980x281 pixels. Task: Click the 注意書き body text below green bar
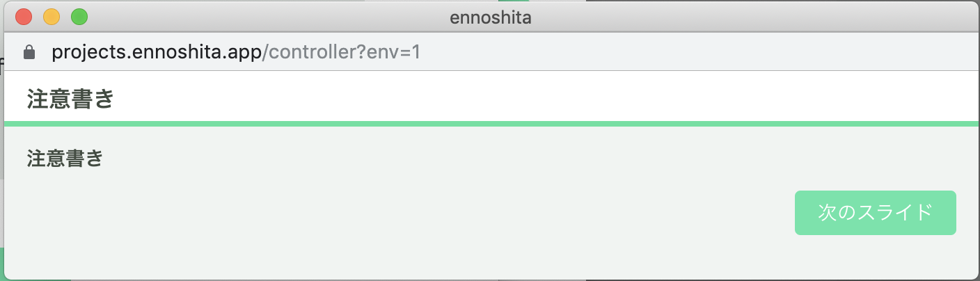coord(65,159)
